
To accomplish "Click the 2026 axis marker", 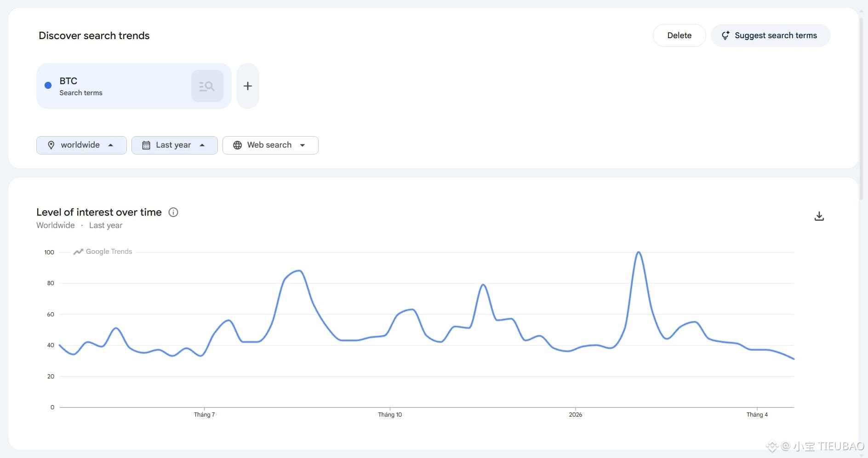I will pos(575,414).
